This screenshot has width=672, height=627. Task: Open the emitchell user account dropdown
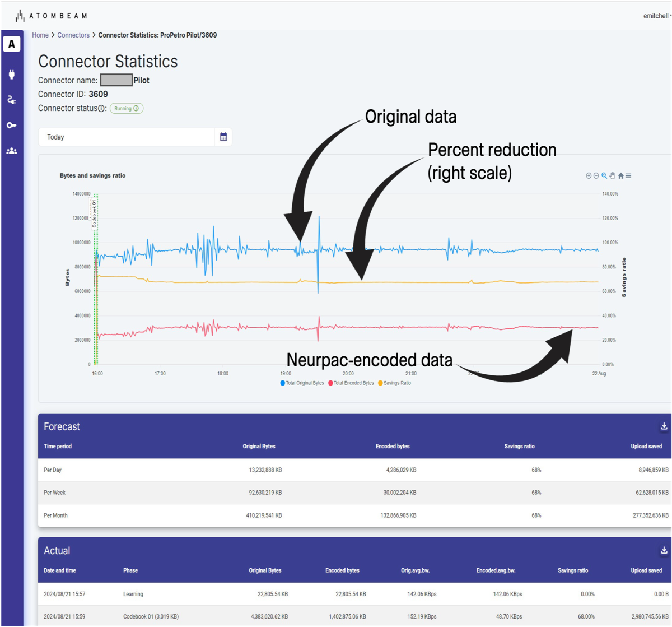point(657,16)
